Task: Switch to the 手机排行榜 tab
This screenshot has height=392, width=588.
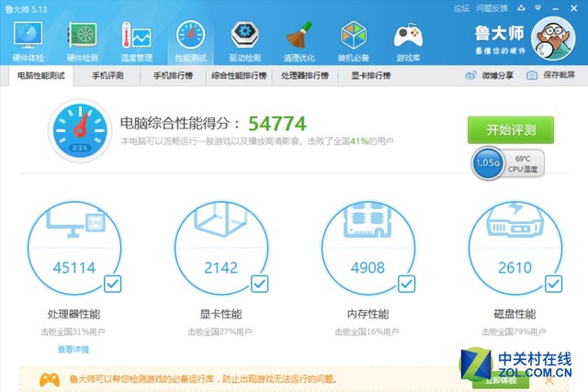Action: pyautogui.click(x=174, y=75)
